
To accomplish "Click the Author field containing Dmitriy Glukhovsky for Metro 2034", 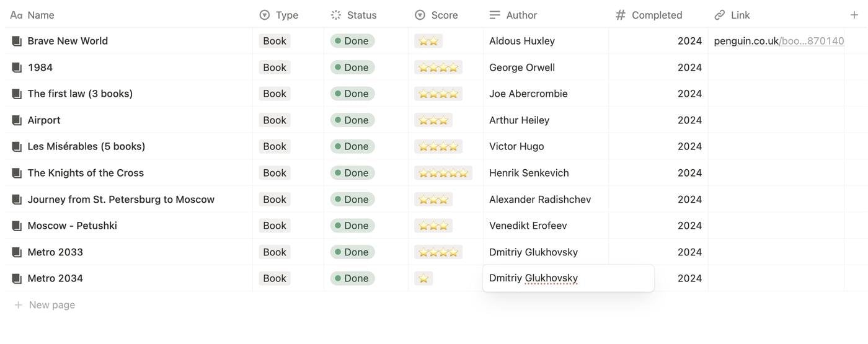I will 568,278.
